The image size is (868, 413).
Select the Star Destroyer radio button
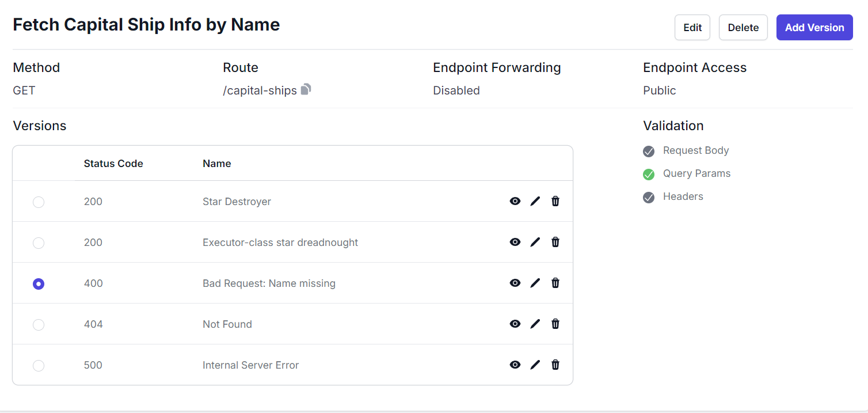coord(39,202)
